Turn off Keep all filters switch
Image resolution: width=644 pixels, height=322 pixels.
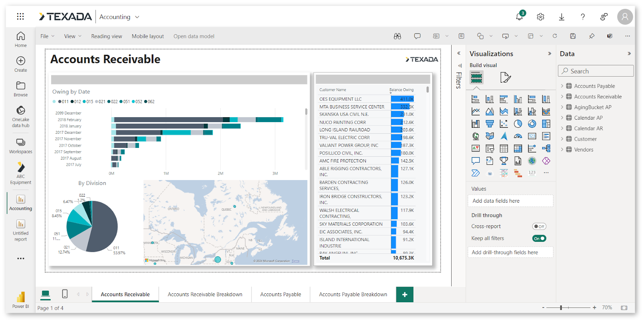pyautogui.click(x=539, y=239)
